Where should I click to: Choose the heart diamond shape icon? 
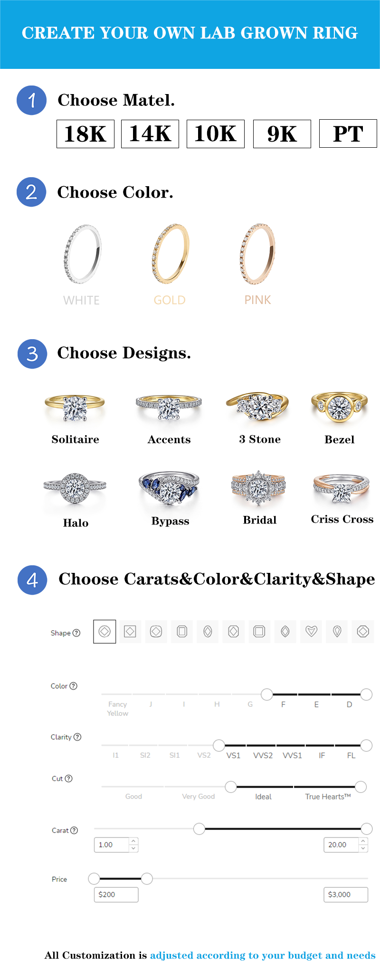pos(311,631)
